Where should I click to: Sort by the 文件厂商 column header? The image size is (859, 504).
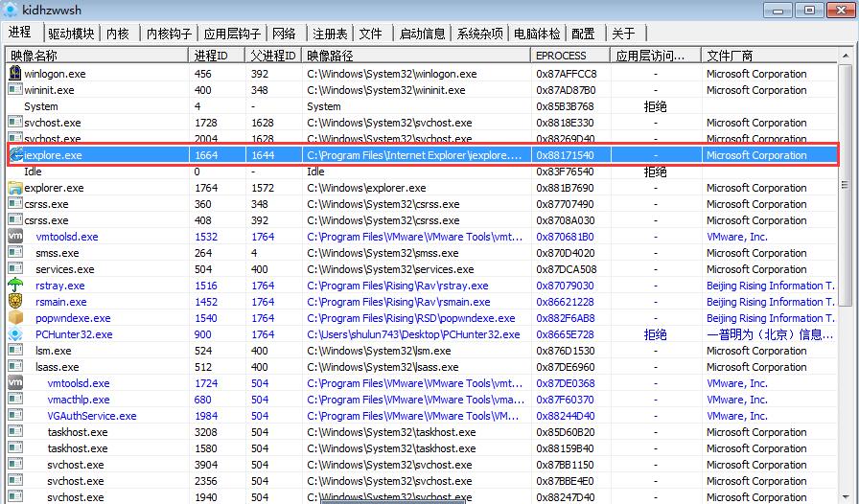coord(769,56)
